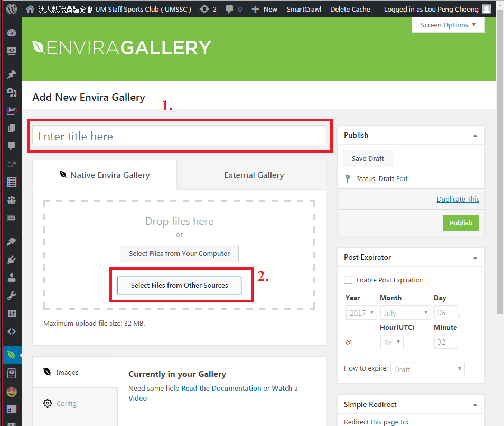Open Settings via the sliders sidebar icon
The width and height of the screenshot is (504, 426).
[x=12, y=314]
